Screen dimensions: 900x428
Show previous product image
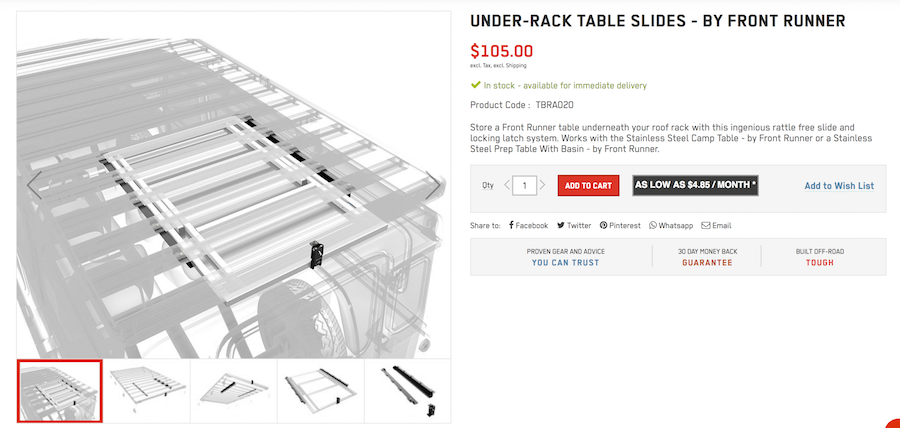35,185
